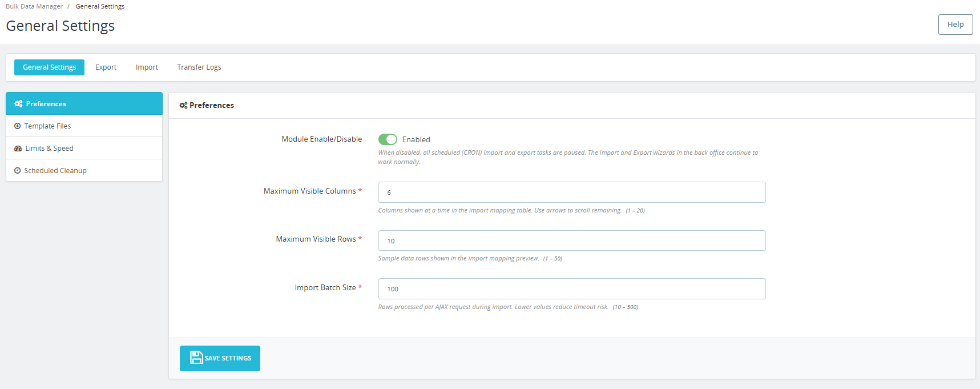Click the Limits & Speed gauge icon
This screenshot has width=980, height=389.
[18, 149]
